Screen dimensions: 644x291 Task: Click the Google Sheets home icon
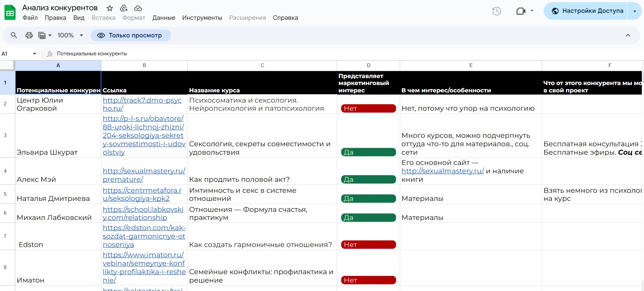click(10, 12)
